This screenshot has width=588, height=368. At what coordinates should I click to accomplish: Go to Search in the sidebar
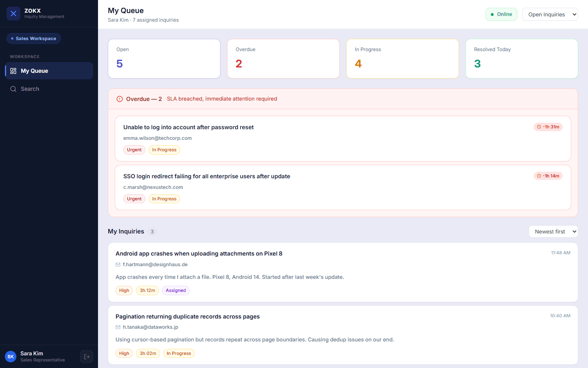tap(49, 89)
